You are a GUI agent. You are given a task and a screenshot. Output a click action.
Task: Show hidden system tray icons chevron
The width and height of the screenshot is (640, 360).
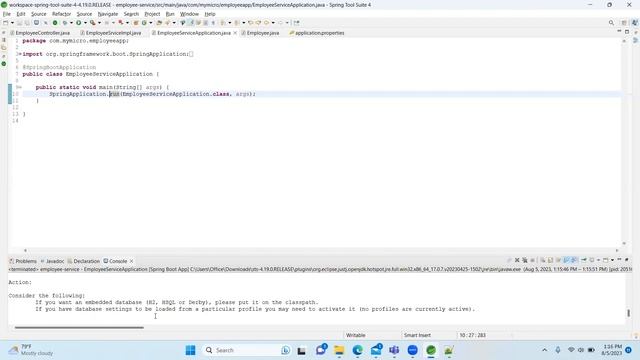click(x=544, y=350)
